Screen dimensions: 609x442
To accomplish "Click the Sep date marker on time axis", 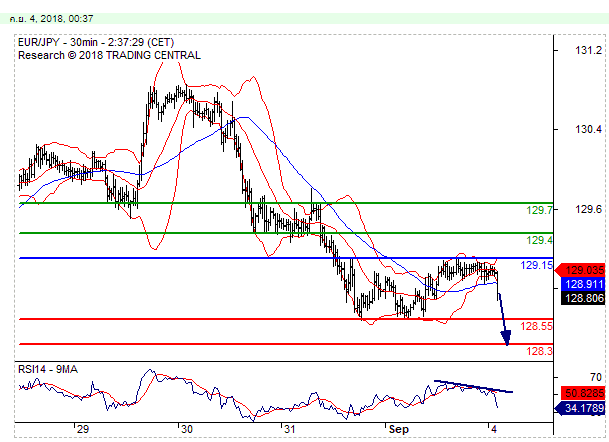I will tap(398, 430).
